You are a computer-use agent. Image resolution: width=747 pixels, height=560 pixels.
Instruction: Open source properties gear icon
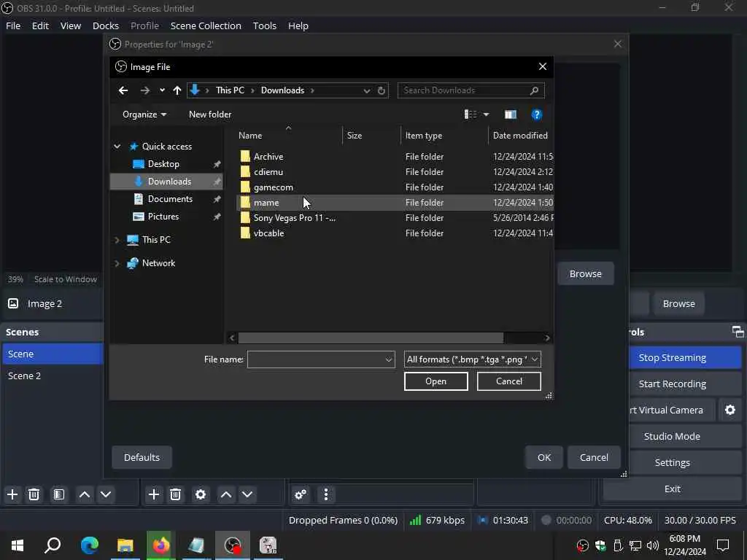[201, 494]
